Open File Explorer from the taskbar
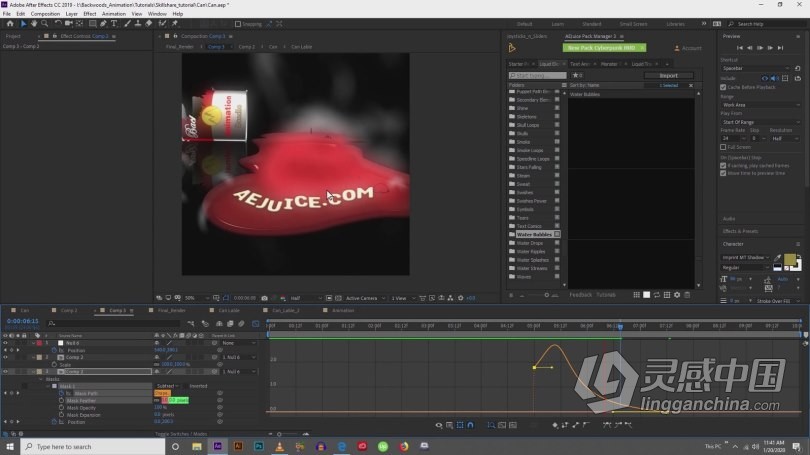This screenshot has height=455, width=810. (197, 446)
